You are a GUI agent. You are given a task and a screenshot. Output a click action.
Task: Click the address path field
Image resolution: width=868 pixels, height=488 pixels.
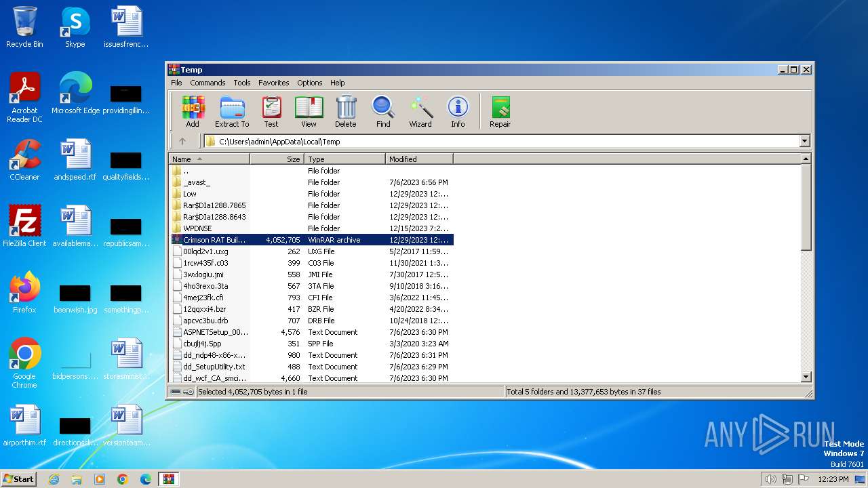[x=502, y=141]
